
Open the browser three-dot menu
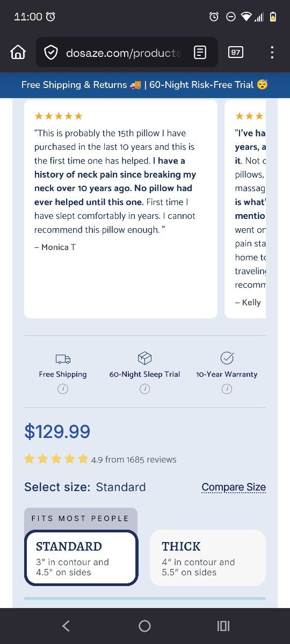coord(272,52)
